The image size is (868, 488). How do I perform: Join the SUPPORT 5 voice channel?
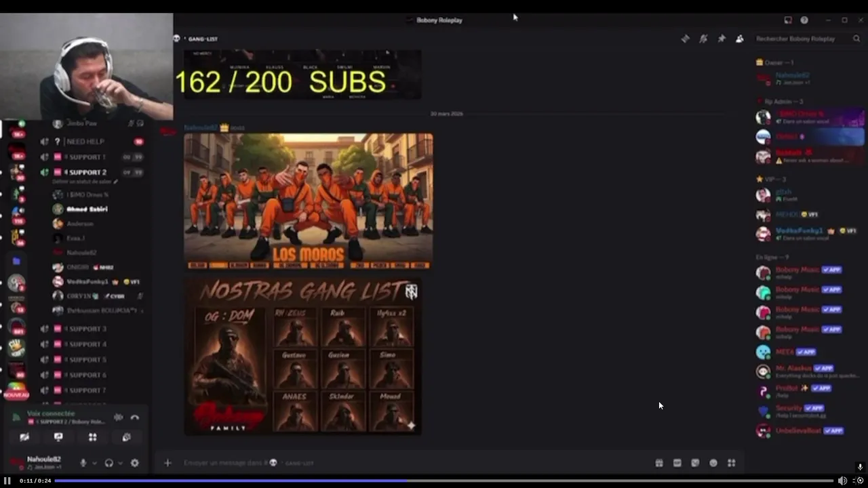[88, 359]
